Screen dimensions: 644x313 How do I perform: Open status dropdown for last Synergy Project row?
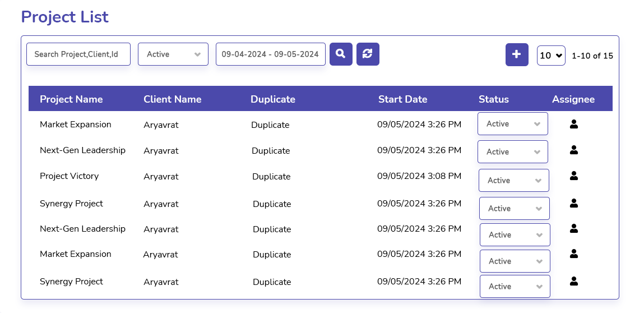(515, 286)
